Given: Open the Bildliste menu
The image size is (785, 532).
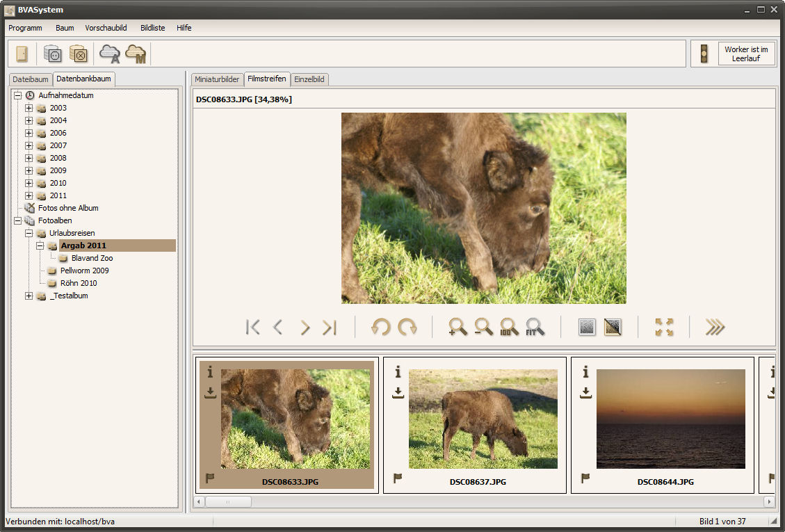Looking at the screenshot, I should 153,28.
